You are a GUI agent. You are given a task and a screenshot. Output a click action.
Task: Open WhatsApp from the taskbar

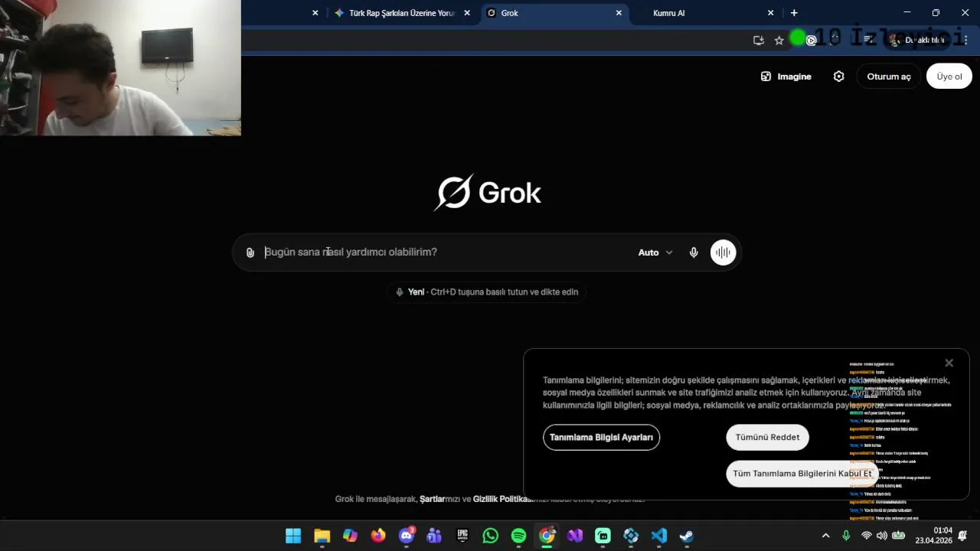(x=491, y=536)
